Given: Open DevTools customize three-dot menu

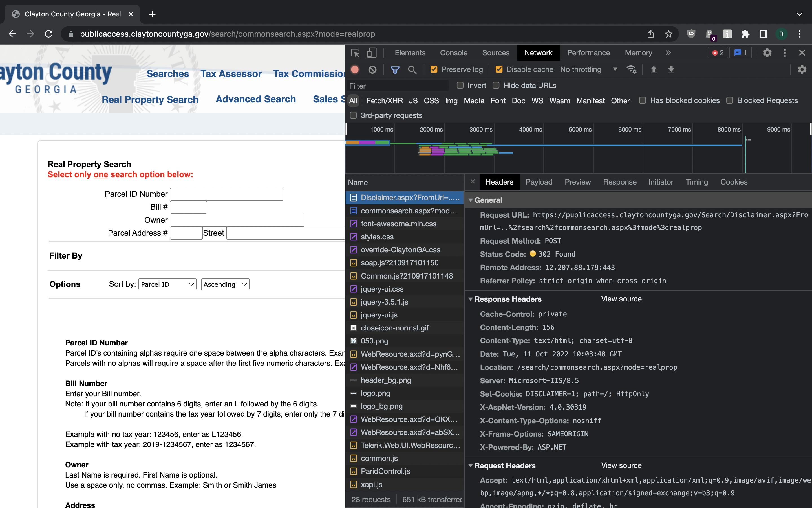Looking at the screenshot, I should tap(784, 53).
